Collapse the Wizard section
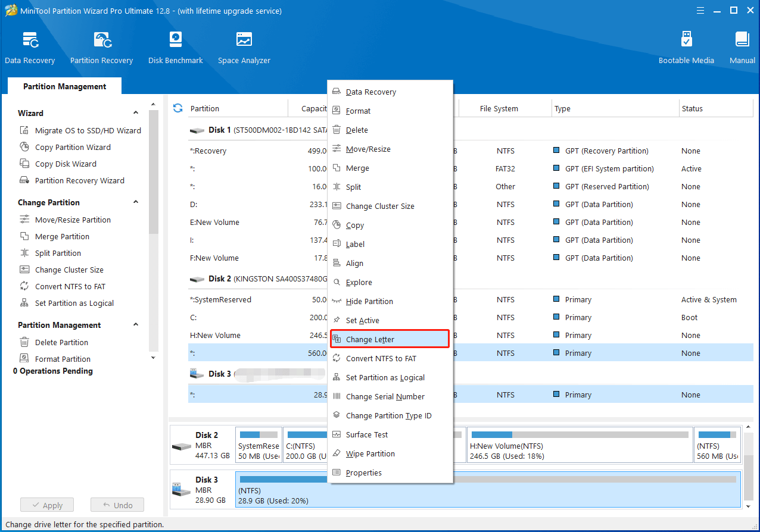 coord(136,113)
